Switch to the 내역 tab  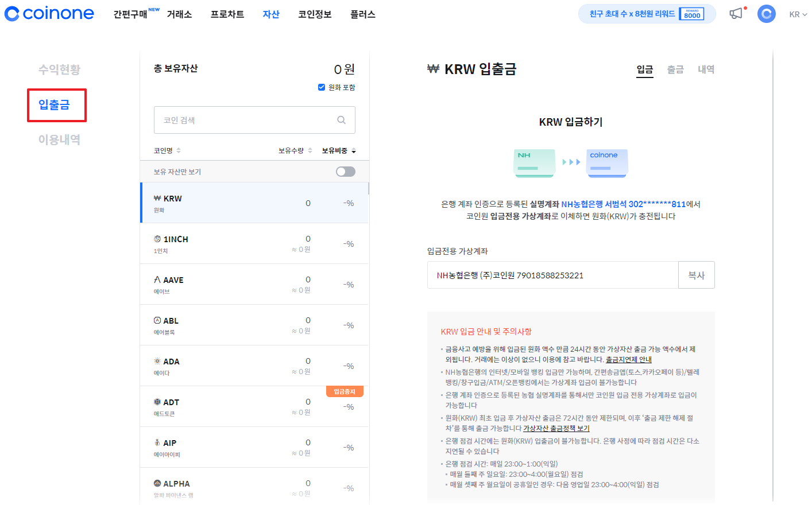click(706, 69)
